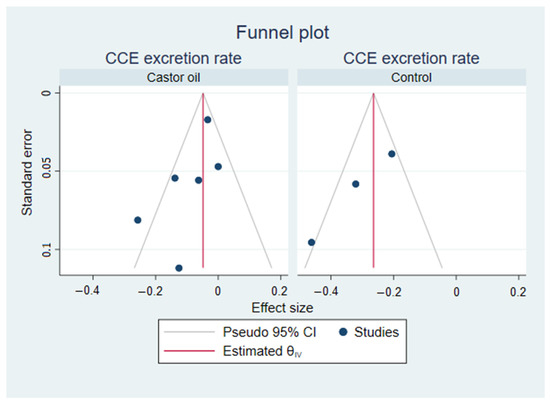The width and height of the screenshot is (550, 405).
Task: Click the 0.05 tick label on y-axis
Action: pos(46,171)
